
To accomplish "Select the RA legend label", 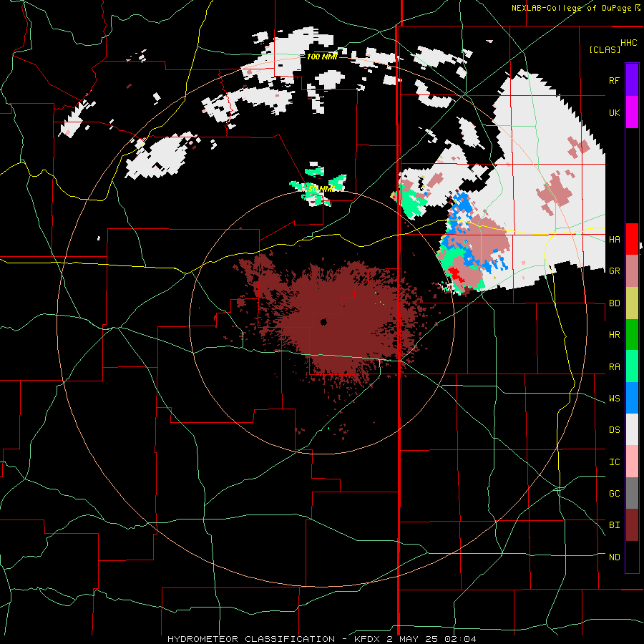I will 614,367.
